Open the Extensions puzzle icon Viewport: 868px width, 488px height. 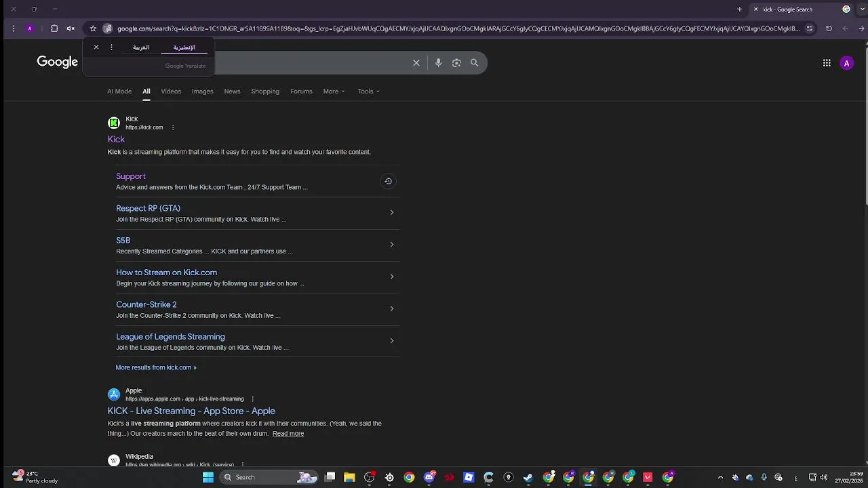click(x=54, y=28)
